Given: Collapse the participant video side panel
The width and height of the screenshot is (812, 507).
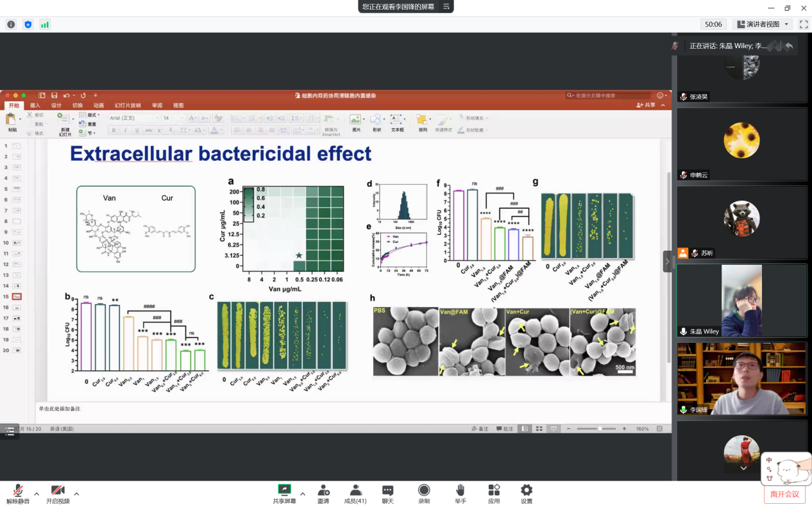Looking at the screenshot, I should (x=668, y=262).
